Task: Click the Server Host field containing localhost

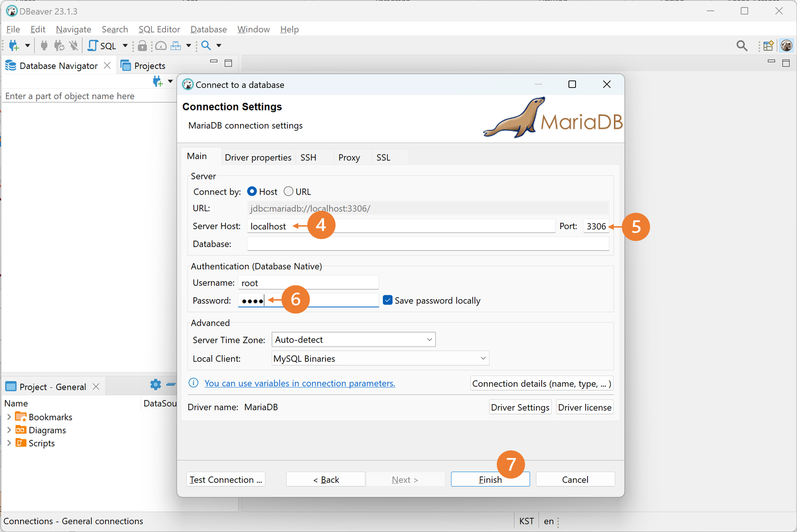Action: tap(401, 226)
